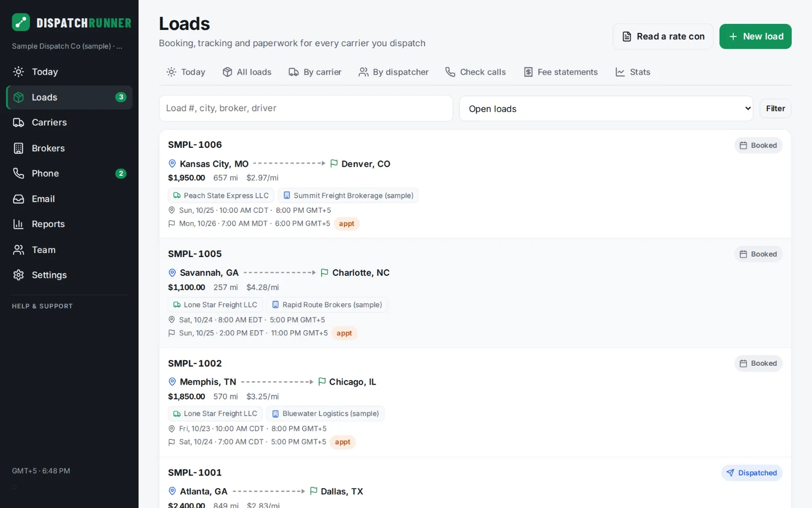
Task: Open the Stats tab
Action: [632, 72]
